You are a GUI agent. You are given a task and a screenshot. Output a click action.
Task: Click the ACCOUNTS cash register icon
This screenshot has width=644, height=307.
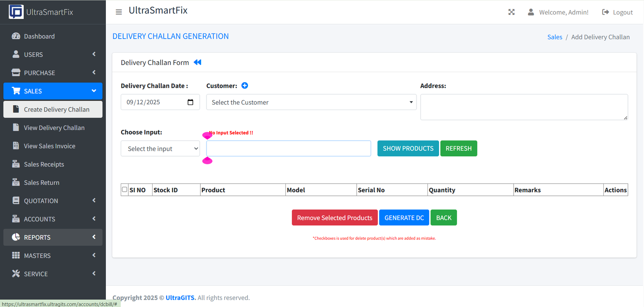pos(16,219)
